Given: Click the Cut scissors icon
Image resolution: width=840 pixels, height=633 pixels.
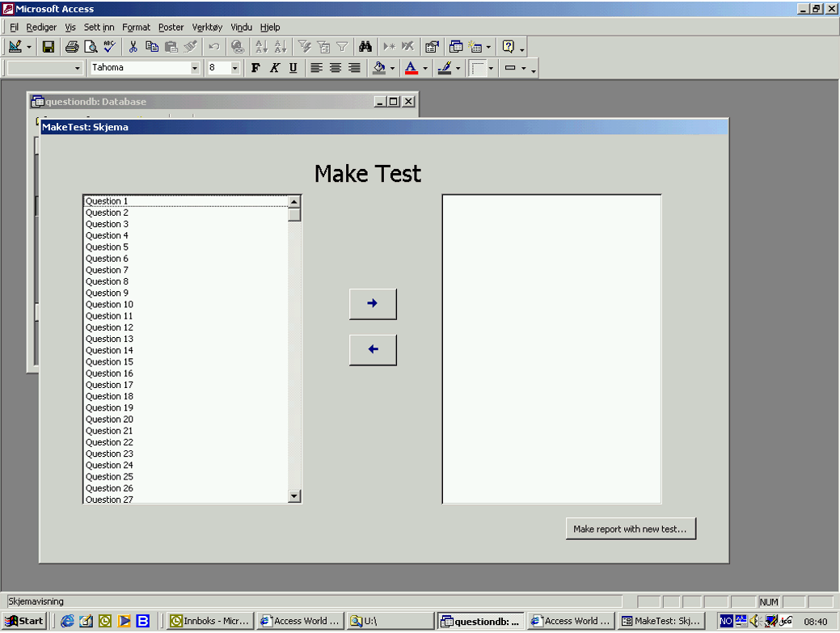Looking at the screenshot, I should (x=133, y=47).
